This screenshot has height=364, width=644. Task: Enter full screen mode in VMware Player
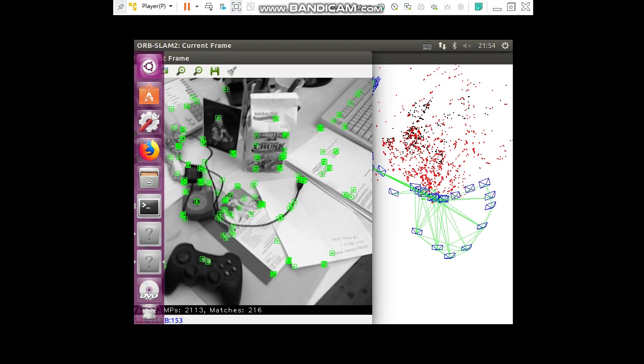click(x=236, y=7)
